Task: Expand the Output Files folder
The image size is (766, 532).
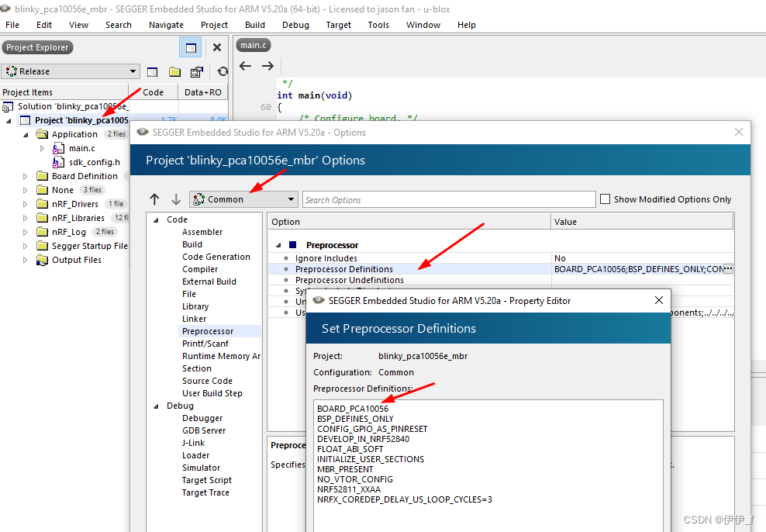Action: click(26, 261)
